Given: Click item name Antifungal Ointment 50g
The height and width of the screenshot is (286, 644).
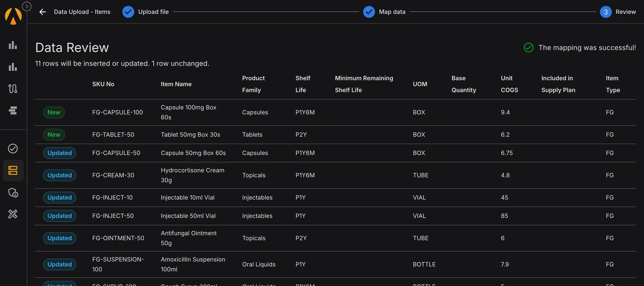Looking at the screenshot, I should pos(189,238).
